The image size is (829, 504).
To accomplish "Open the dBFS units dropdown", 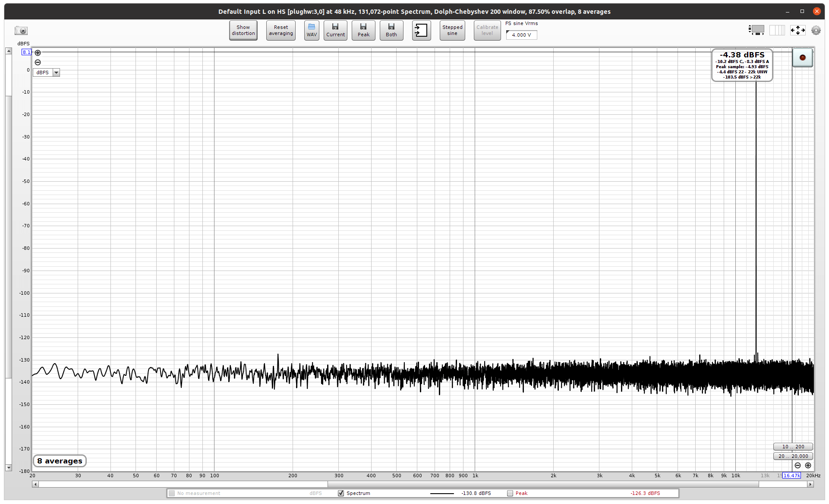I will (x=46, y=72).
